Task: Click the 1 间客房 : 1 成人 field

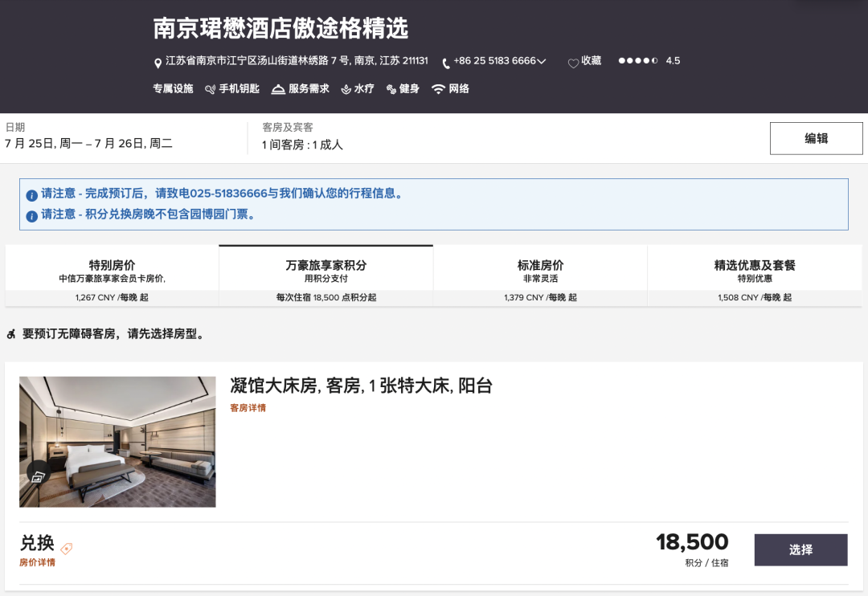Action: pyautogui.click(x=302, y=145)
